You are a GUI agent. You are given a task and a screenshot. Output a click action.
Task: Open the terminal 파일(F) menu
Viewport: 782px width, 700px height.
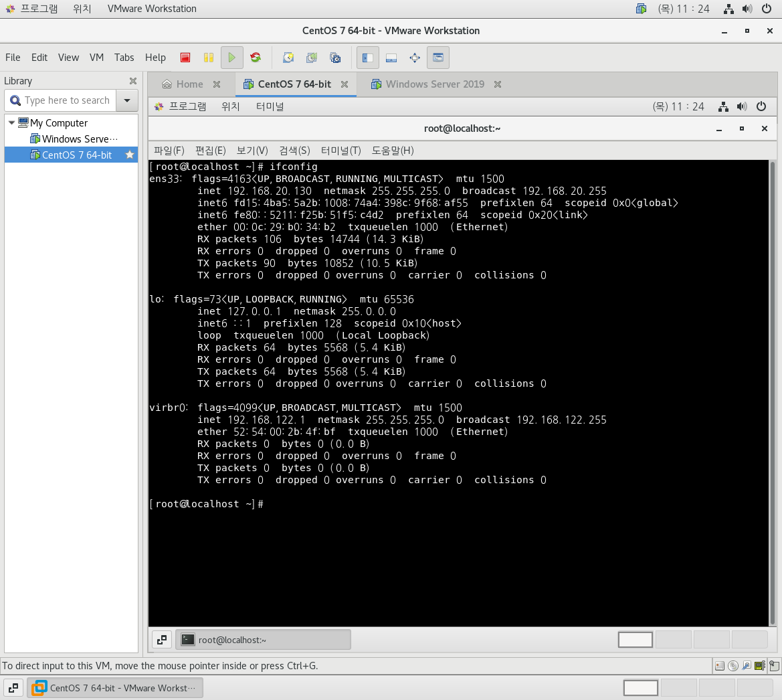click(x=169, y=151)
